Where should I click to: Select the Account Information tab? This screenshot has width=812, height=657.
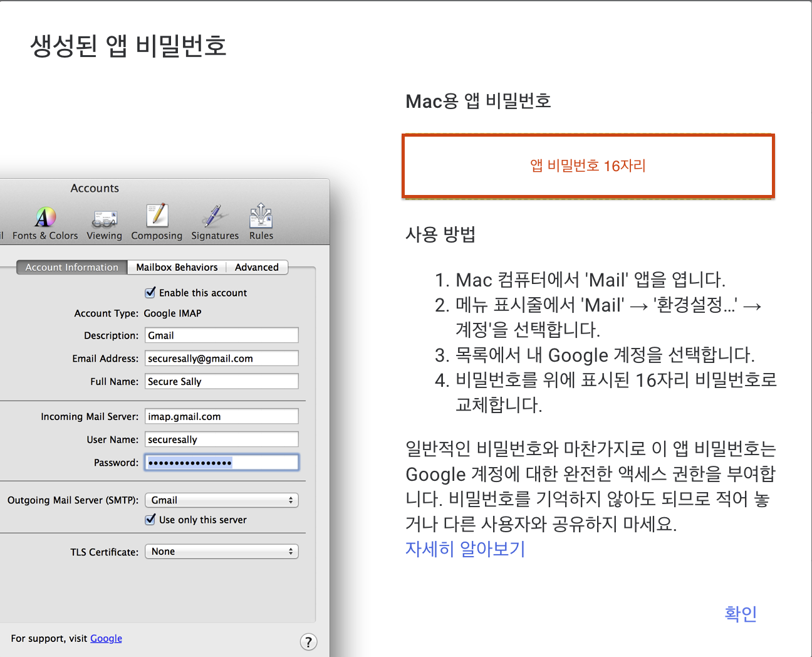click(72, 267)
